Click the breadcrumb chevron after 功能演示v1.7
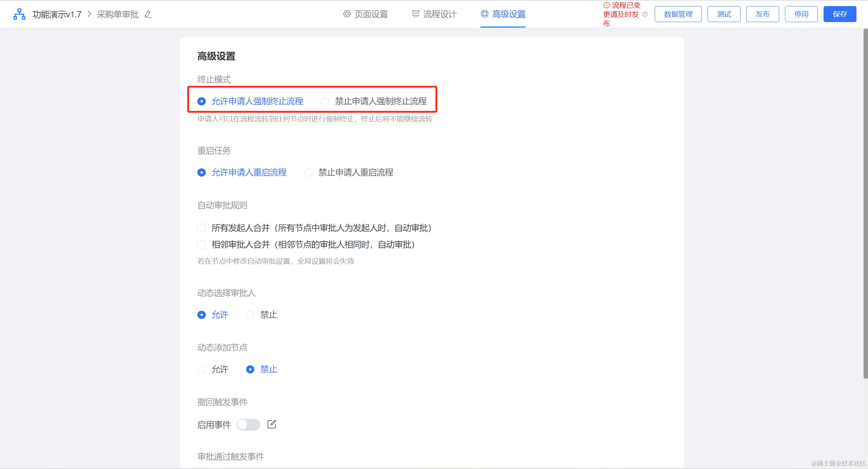 click(90, 14)
